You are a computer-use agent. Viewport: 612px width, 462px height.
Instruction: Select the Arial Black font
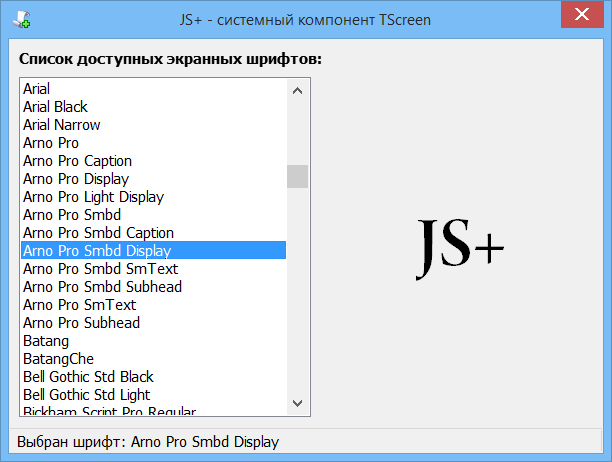click(x=153, y=107)
